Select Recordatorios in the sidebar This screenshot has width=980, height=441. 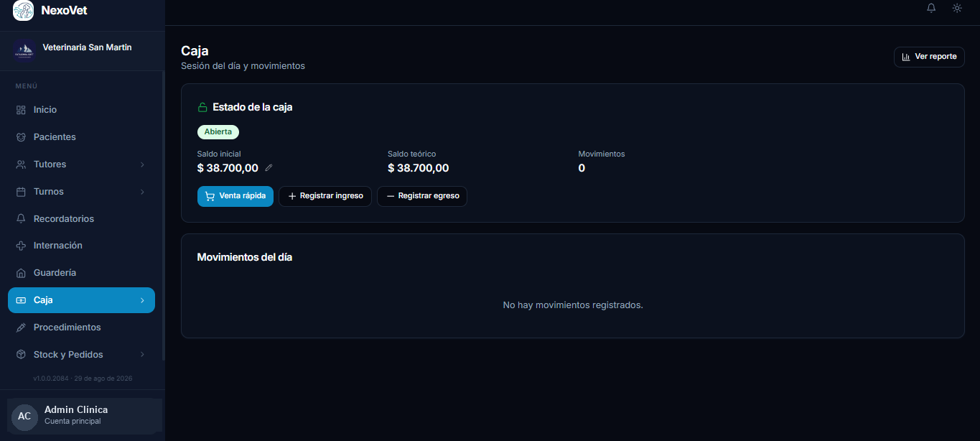coord(81,219)
